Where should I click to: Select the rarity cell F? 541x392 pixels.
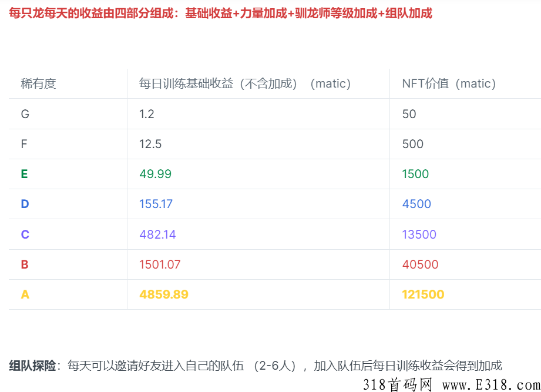tap(24, 144)
